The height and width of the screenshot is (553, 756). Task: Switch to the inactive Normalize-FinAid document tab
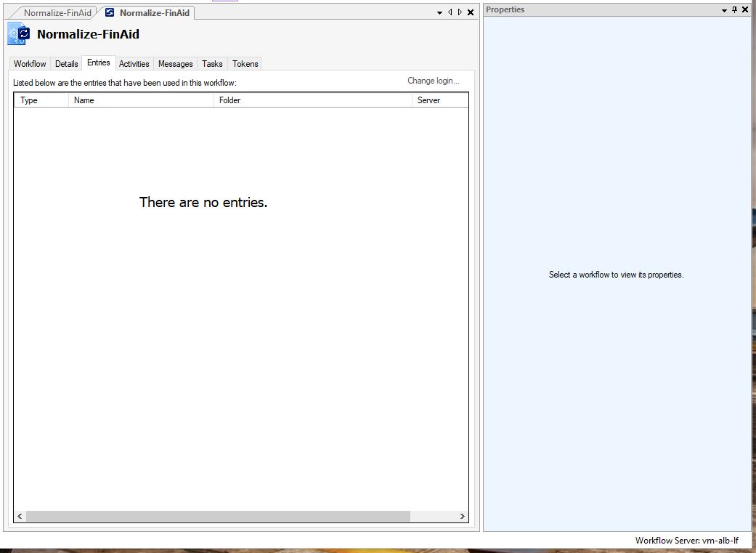[x=57, y=13]
